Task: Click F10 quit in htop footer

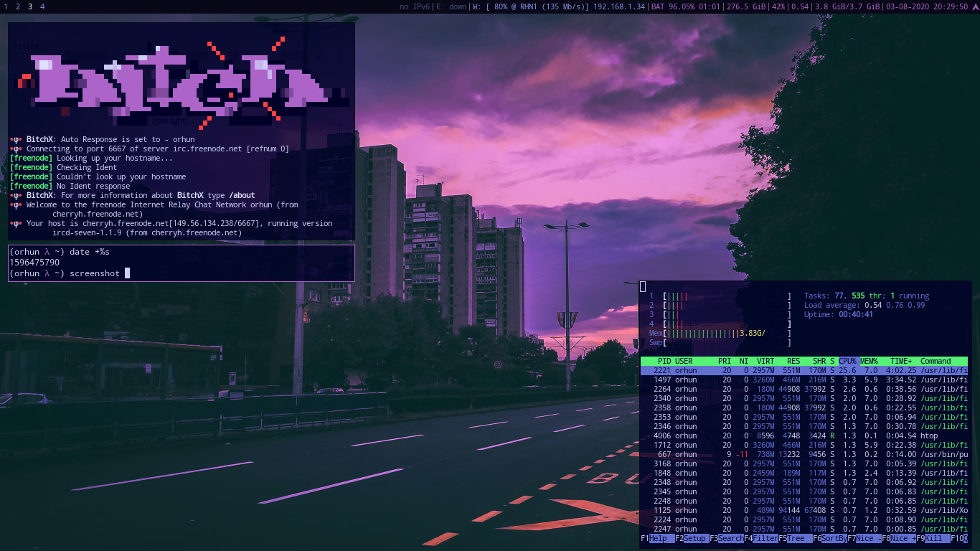Action: [x=959, y=538]
